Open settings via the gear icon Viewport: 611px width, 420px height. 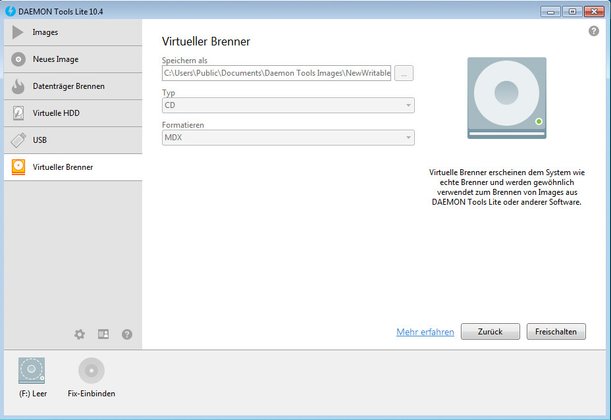80,334
